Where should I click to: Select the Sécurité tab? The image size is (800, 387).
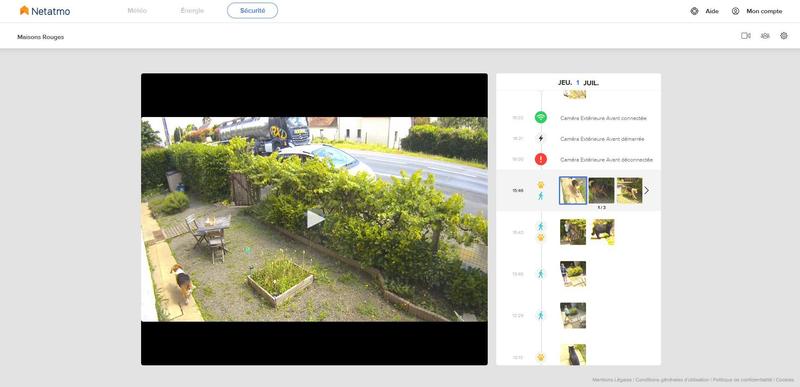[x=253, y=11]
